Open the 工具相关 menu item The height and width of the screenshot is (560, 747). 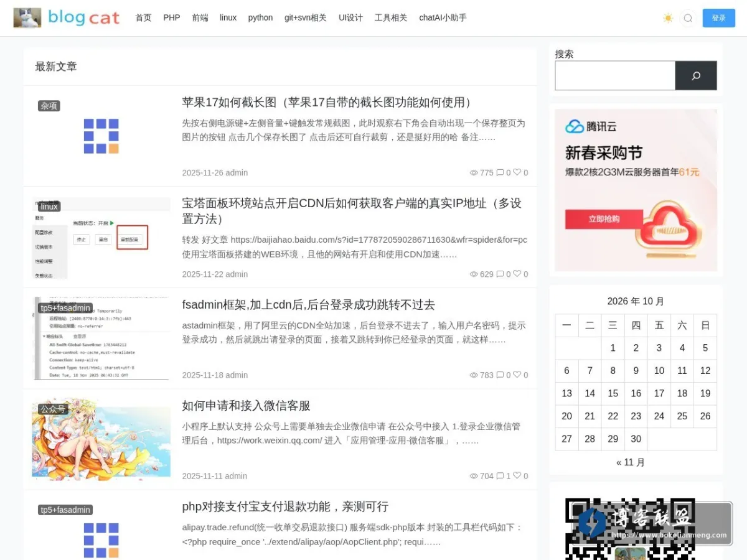point(391,17)
